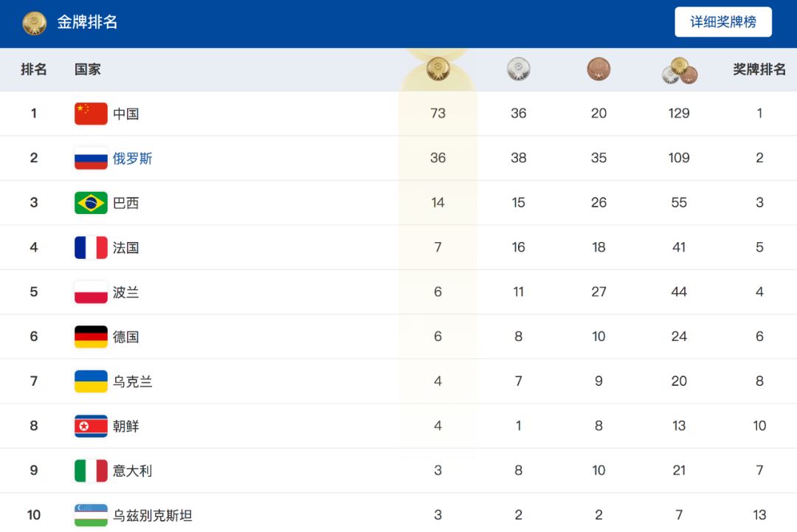
Task: Select the 排名 column header
Action: tap(33, 69)
